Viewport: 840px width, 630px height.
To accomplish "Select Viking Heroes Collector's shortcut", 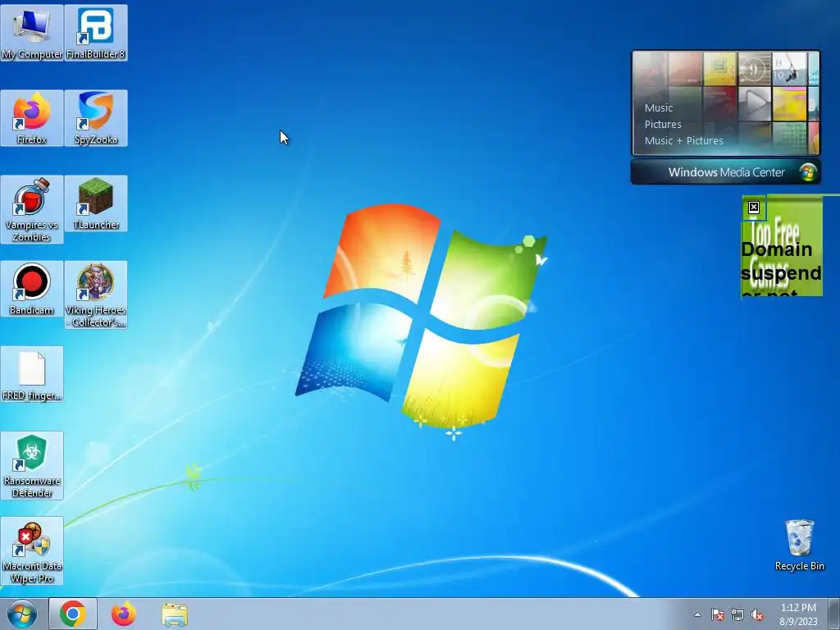I will 96,294.
